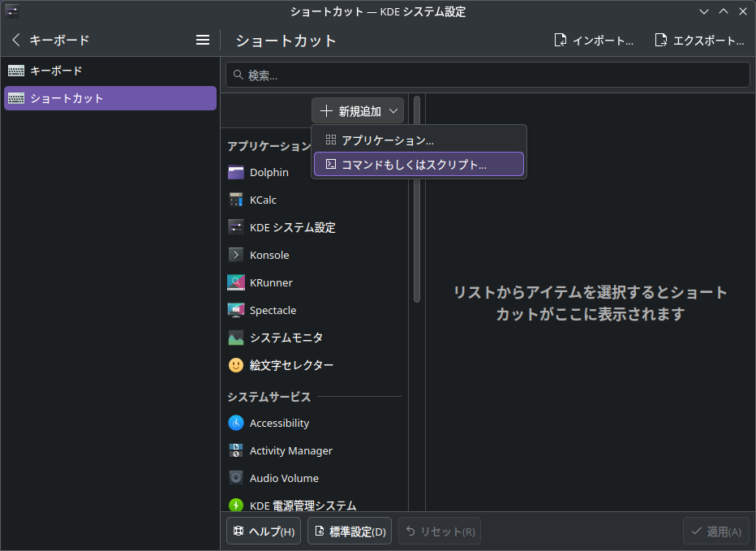Select キーボード in the sidebar

point(110,71)
